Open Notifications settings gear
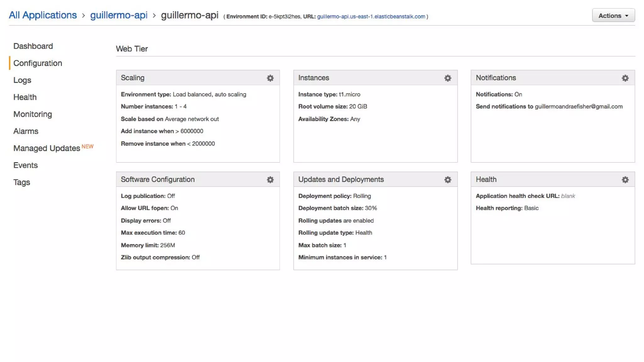644x362 pixels. (x=625, y=78)
